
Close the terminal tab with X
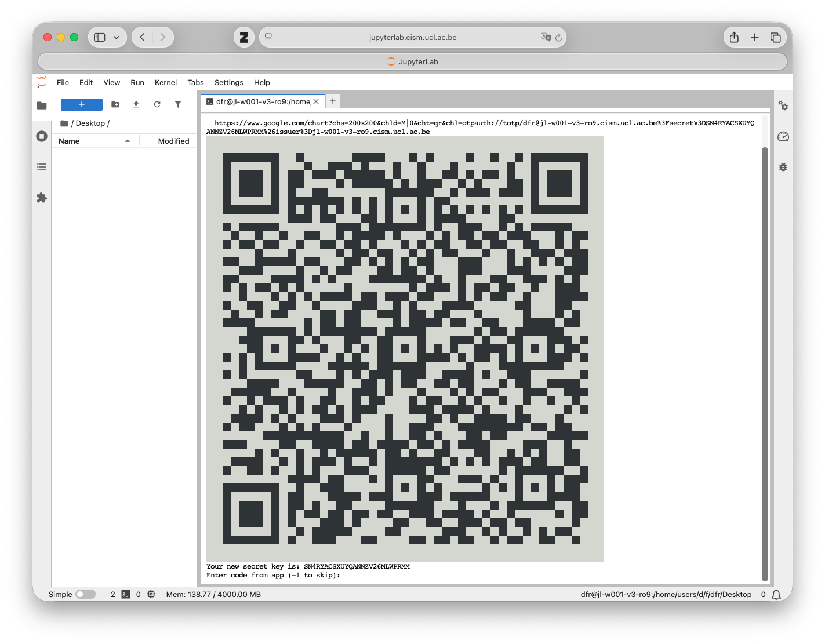pos(316,101)
